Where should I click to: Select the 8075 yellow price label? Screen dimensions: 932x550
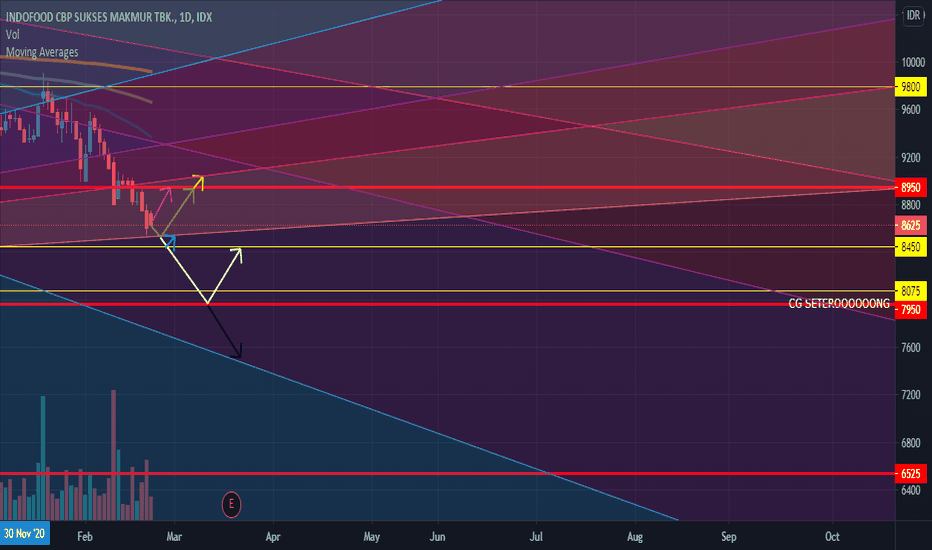[x=911, y=291]
